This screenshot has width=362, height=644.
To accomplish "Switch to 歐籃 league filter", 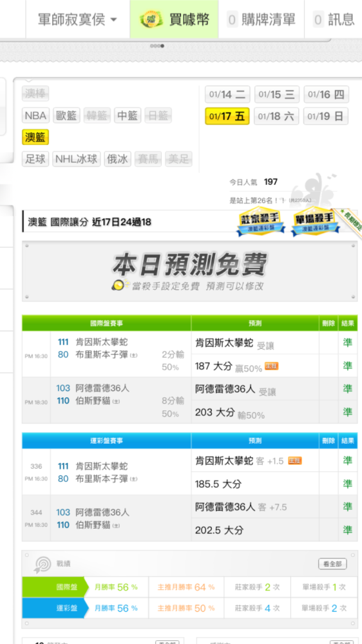I will [66, 116].
